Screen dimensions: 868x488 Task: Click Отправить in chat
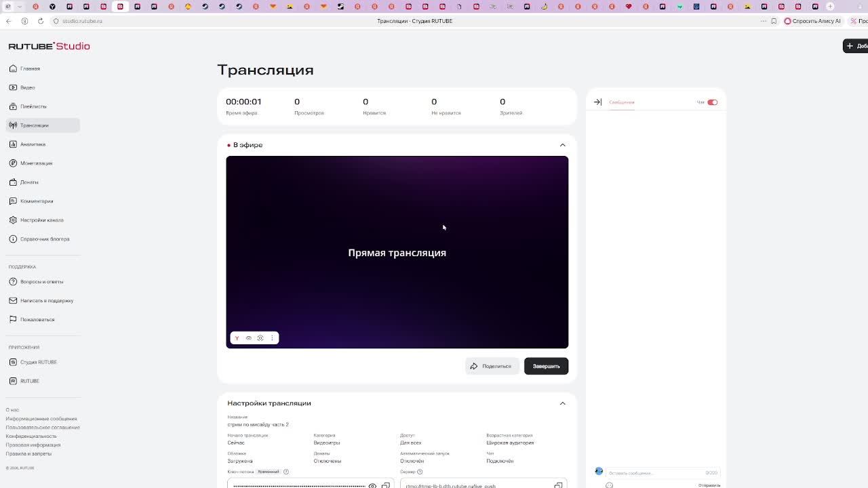point(709,485)
